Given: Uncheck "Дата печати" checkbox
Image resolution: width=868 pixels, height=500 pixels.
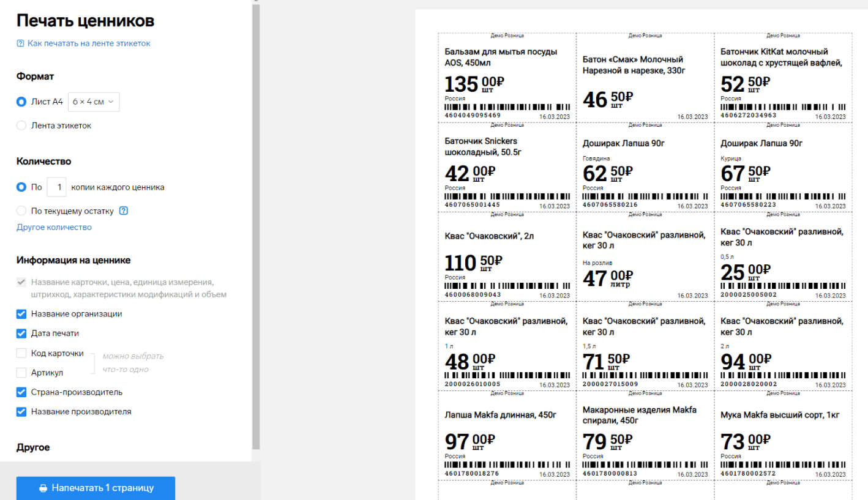Looking at the screenshot, I should pos(21,334).
